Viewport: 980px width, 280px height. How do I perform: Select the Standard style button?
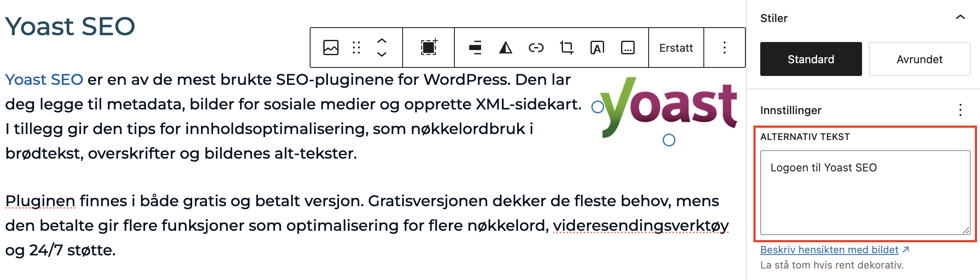(811, 59)
